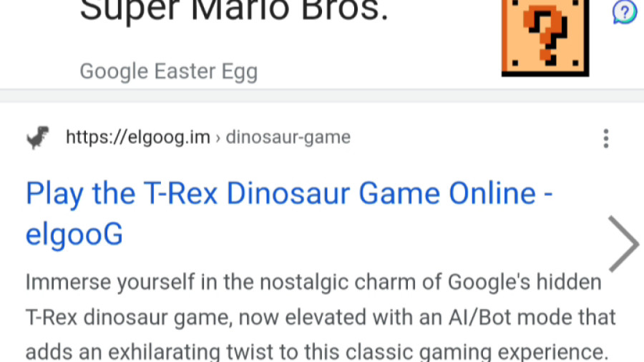Screen dimensions: 644x362
Task: Click the elgooG word in the title
Action: coord(74,233)
